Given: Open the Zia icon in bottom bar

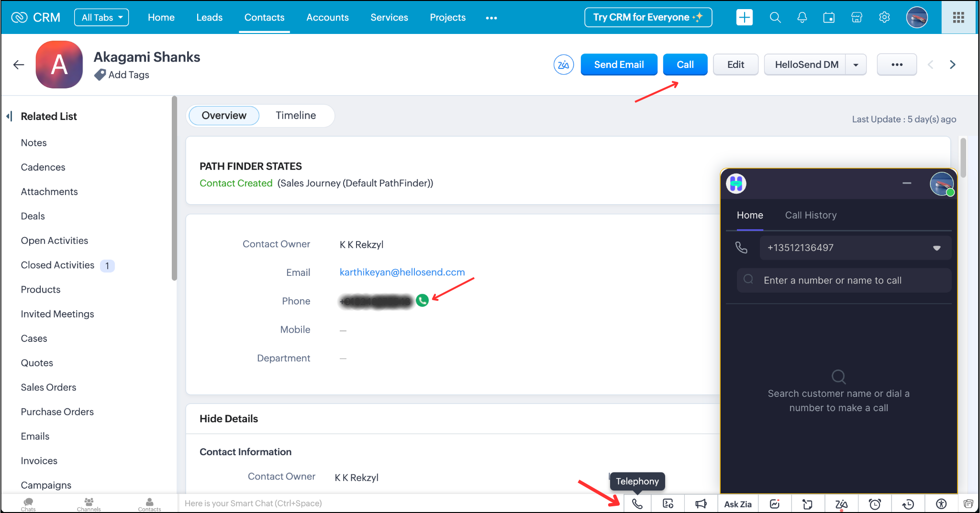Looking at the screenshot, I should [x=841, y=504].
